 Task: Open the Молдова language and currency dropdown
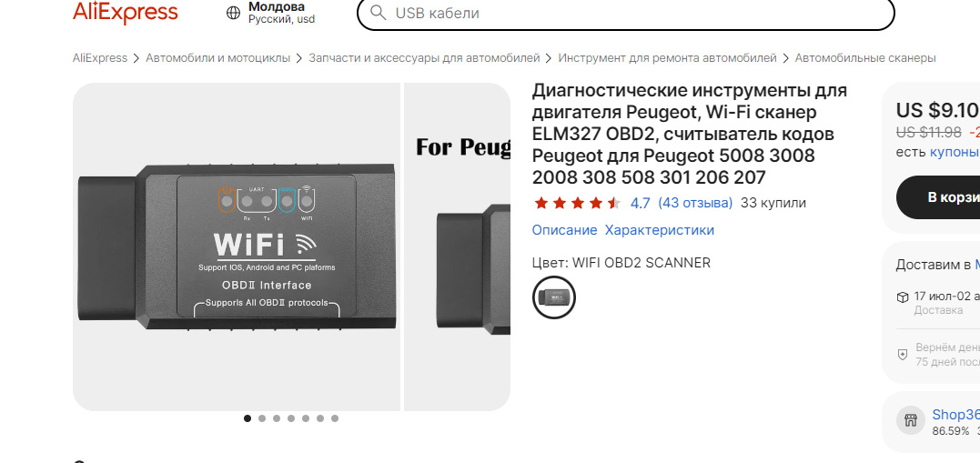(x=281, y=13)
